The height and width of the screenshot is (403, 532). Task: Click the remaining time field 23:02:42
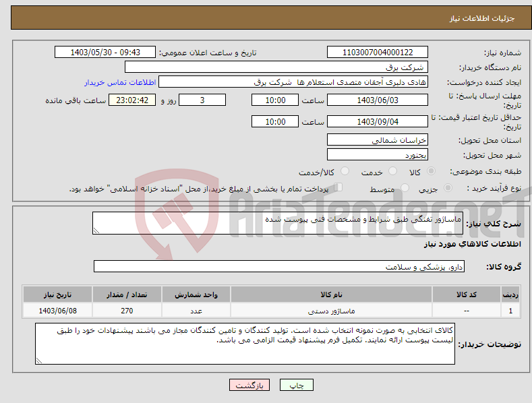[132, 100]
